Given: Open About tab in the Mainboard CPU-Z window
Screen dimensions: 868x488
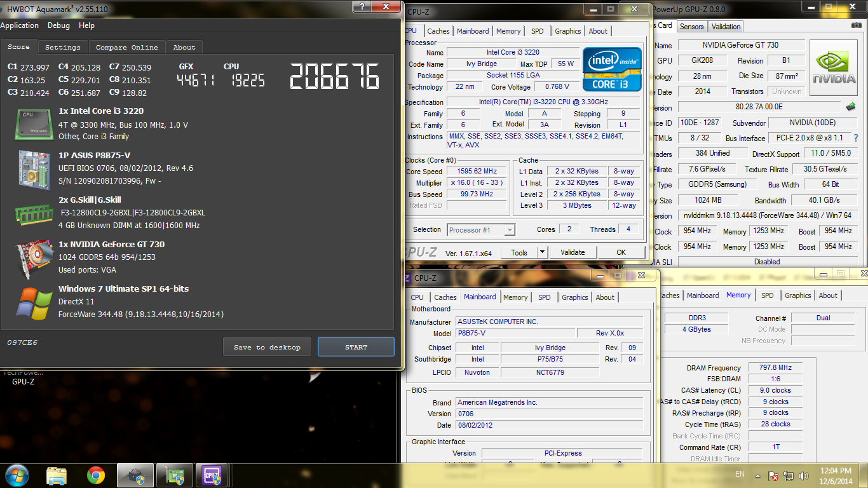Looking at the screenshot, I should point(605,297).
